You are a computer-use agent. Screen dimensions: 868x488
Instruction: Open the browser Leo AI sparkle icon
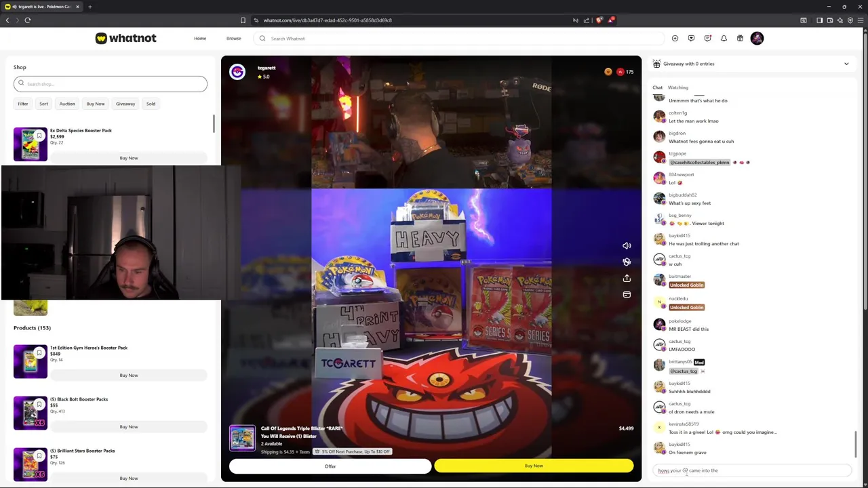pyautogui.click(x=840, y=20)
